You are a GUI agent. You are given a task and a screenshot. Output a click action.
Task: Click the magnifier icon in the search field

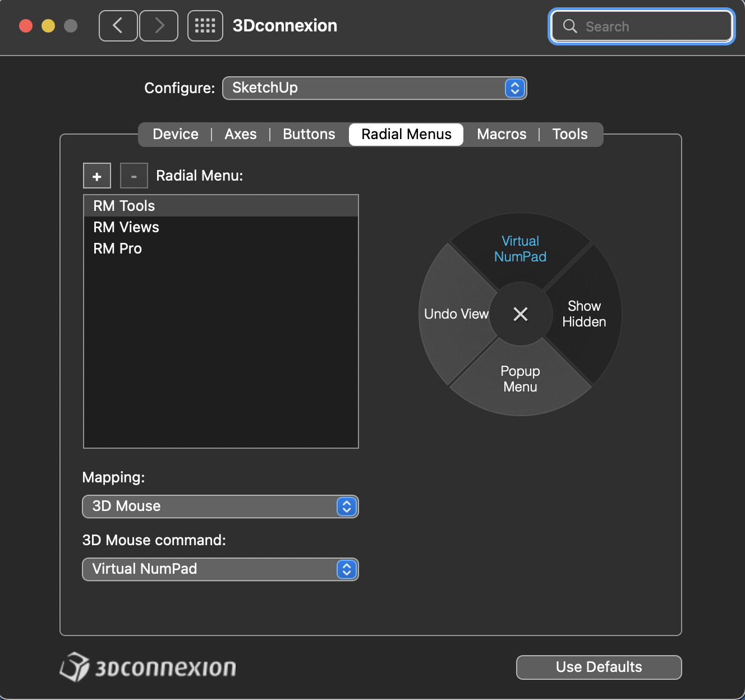pos(570,26)
